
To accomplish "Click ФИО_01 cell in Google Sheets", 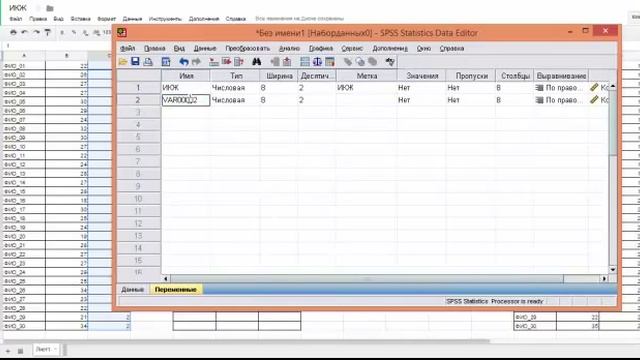I will tap(24, 66).
